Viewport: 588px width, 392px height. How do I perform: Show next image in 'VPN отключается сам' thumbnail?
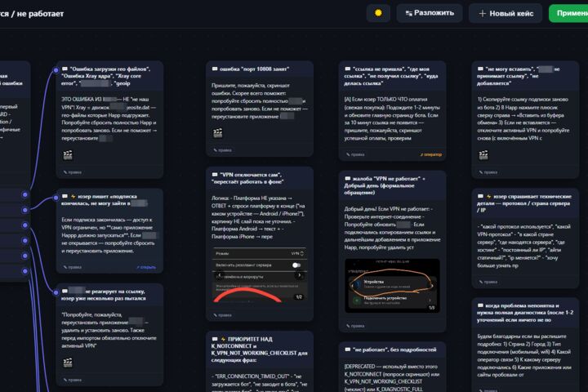[x=299, y=275]
